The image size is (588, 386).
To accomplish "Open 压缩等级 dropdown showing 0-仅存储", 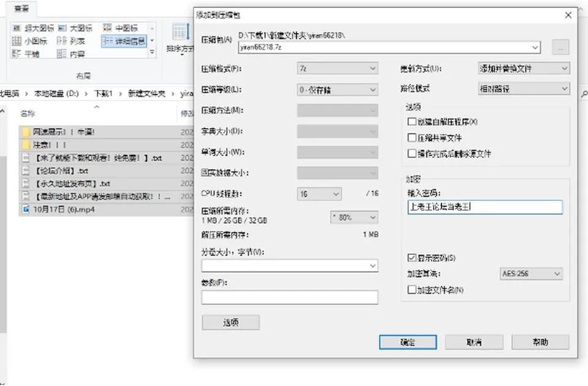I will pos(337,89).
